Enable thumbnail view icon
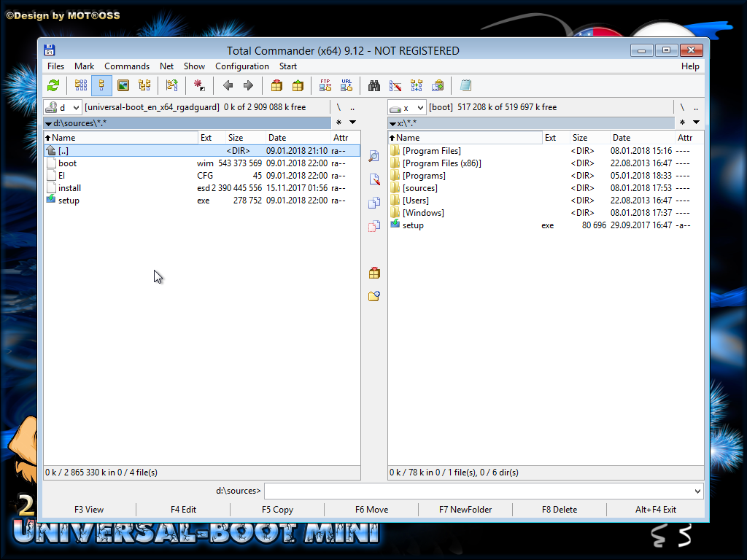 (123, 86)
